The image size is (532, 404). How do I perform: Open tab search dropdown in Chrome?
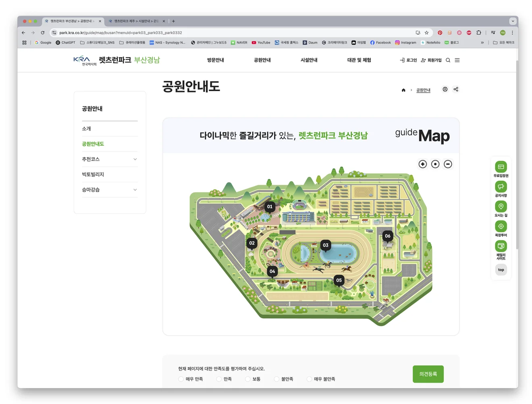[513, 21]
